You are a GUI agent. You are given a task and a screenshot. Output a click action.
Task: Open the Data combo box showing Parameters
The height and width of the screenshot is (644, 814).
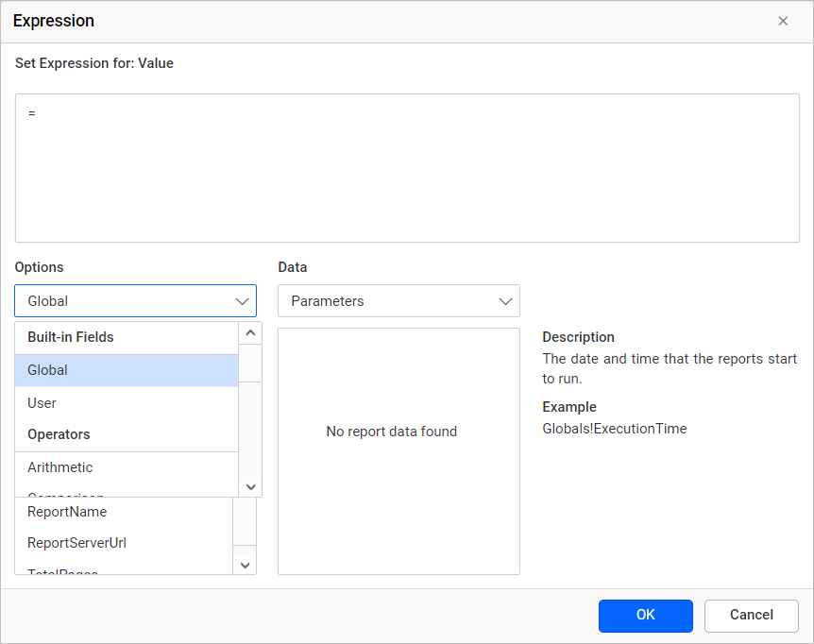(x=399, y=301)
